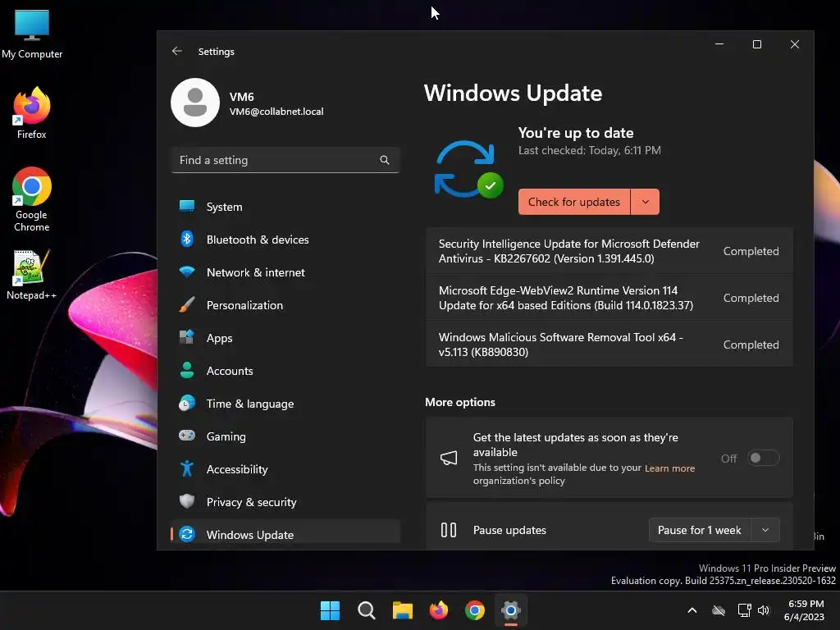Image resolution: width=840 pixels, height=630 pixels.
Task: Show hidden icons tray chevron
Action: click(x=692, y=610)
